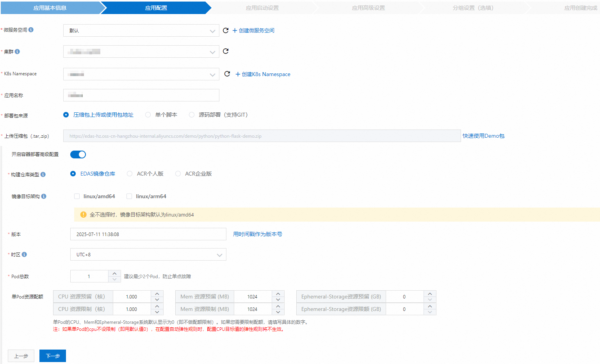The height and width of the screenshot is (364, 600).
Task: Decrease Mem 资源预留 value
Action: (x=278, y=300)
